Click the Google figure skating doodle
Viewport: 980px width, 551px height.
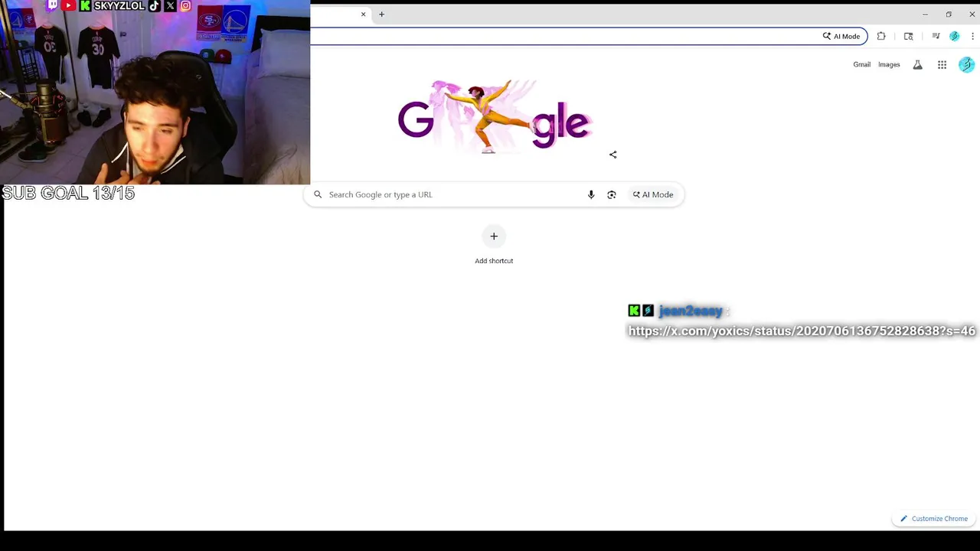coord(494,117)
